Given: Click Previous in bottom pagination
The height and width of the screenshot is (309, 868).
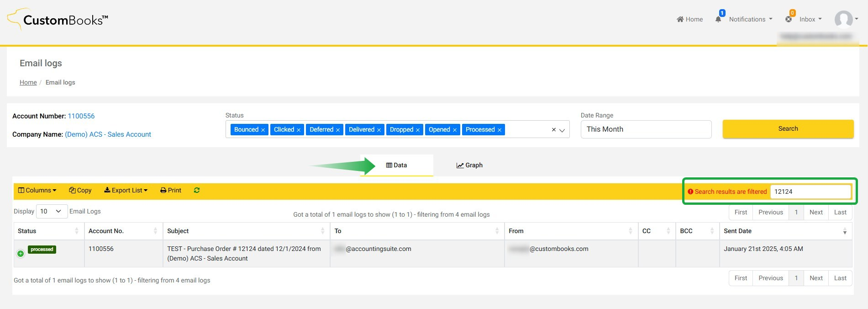Looking at the screenshot, I should click(771, 278).
